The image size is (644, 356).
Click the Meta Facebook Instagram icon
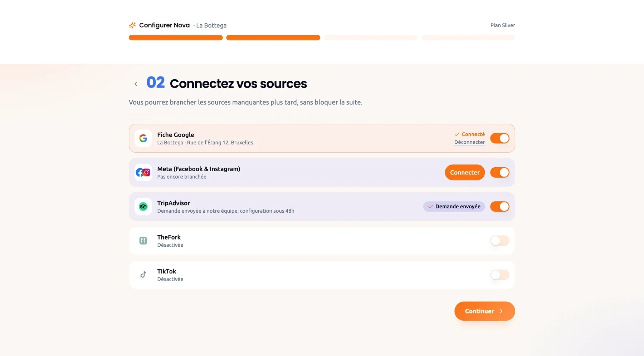(143, 173)
